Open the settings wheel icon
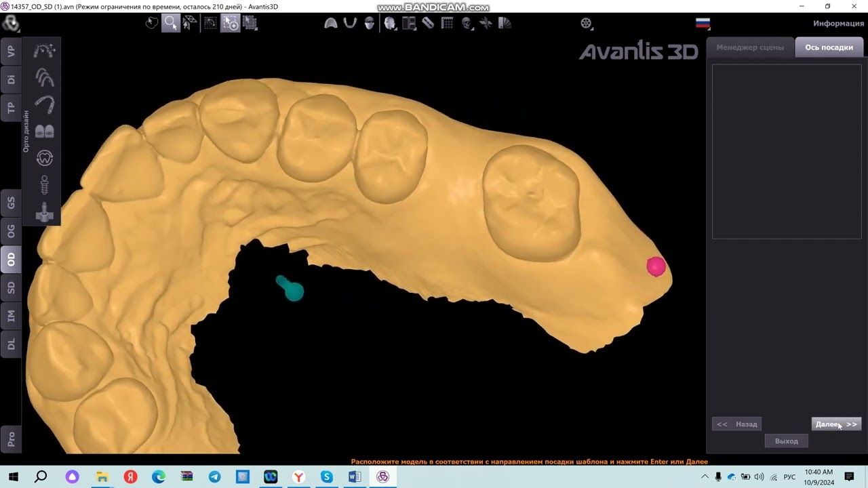The width and height of the screenshot is (868, 488). pyautogui.click(x=587, y=23)
